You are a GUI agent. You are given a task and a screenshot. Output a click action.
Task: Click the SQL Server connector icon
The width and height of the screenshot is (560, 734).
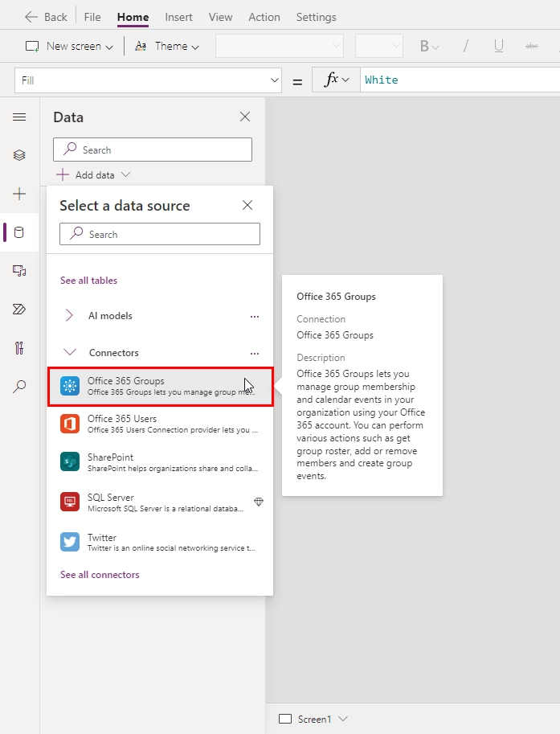70,502
